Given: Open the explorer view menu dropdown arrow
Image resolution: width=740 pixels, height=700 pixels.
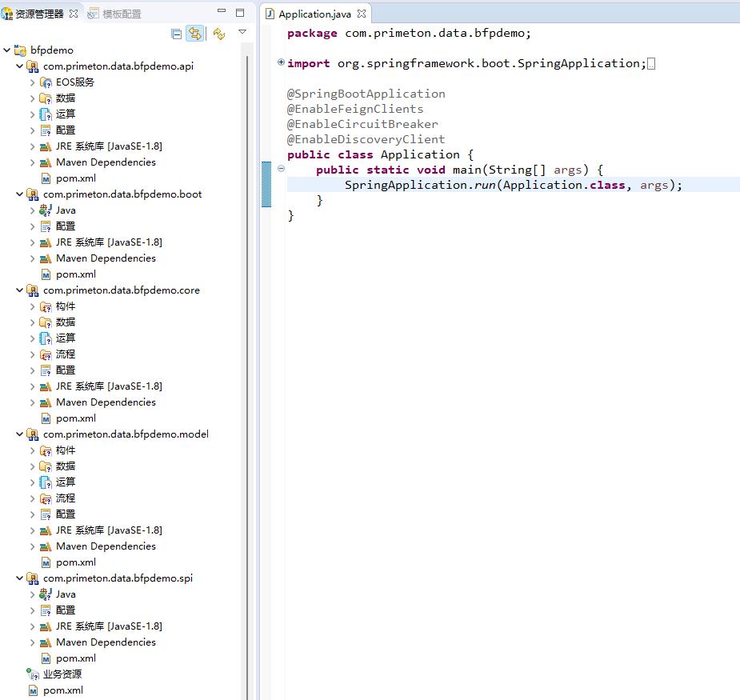Looking at the screenshot, I should click(242, 33).
